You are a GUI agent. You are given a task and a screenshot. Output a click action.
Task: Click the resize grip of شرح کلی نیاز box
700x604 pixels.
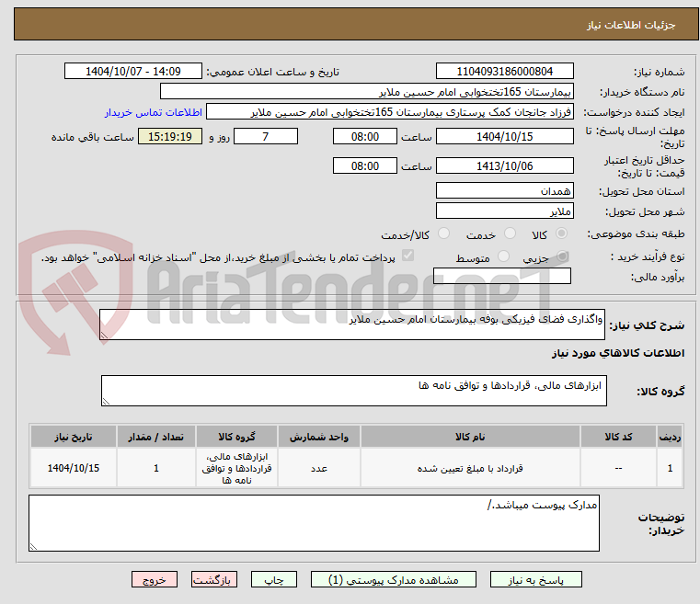pos(104,335)
